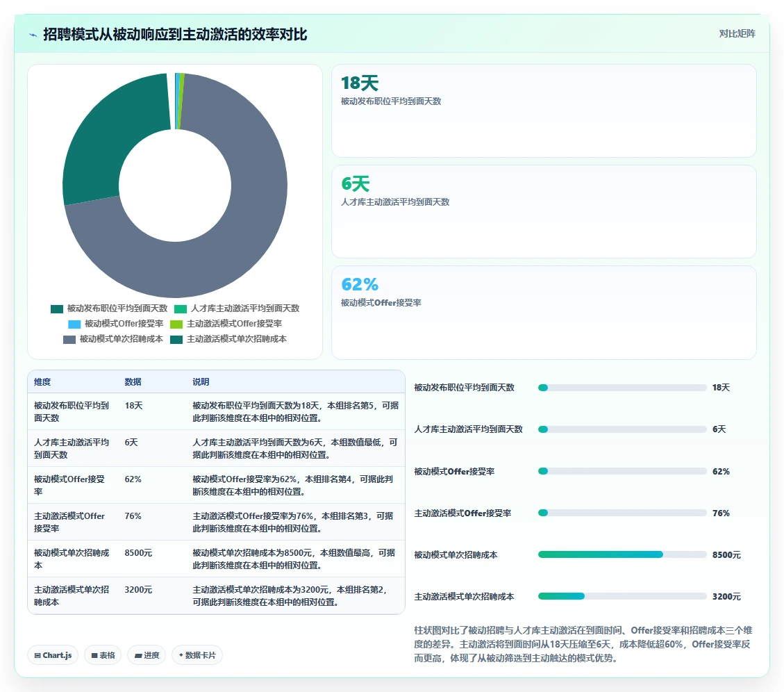Viewport: 784px width, 692px height.
Task: Click table cell 8500元
Action: pyautogui.click(x=138, y=552)
